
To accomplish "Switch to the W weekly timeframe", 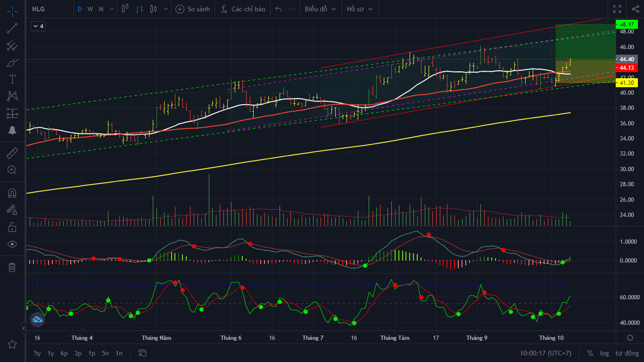I will (x=90, y=9).
